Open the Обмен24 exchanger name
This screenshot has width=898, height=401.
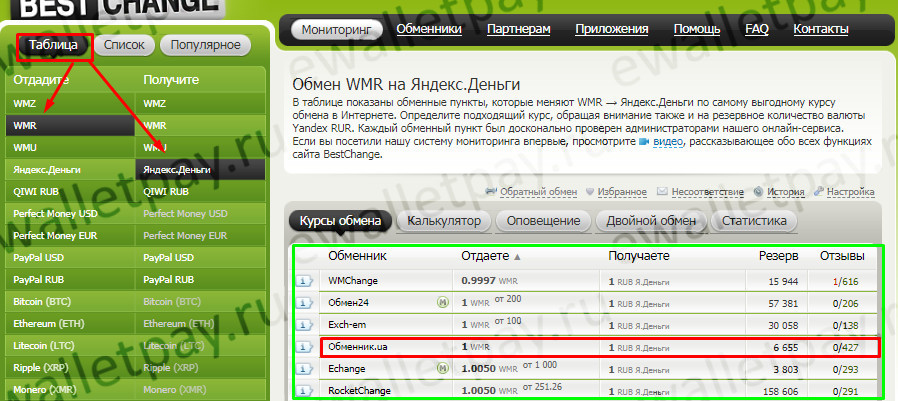[347, 302]
